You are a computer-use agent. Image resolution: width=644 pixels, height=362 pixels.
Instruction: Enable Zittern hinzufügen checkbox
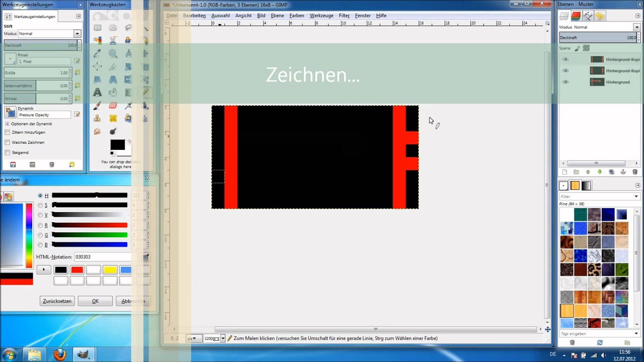(7, 132)
